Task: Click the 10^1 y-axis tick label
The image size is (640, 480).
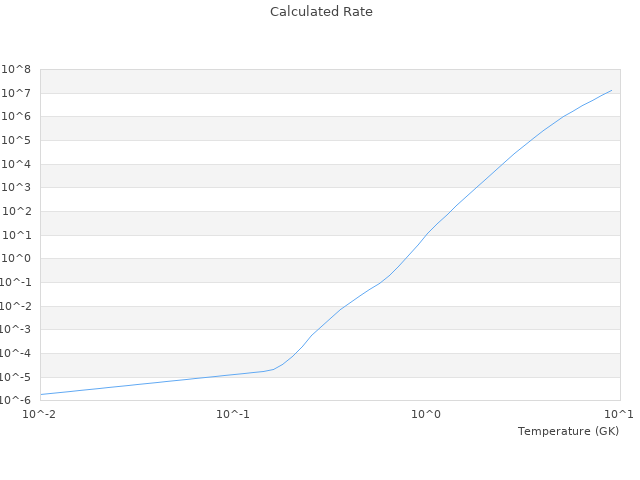Action: click(x=18, y=235)
